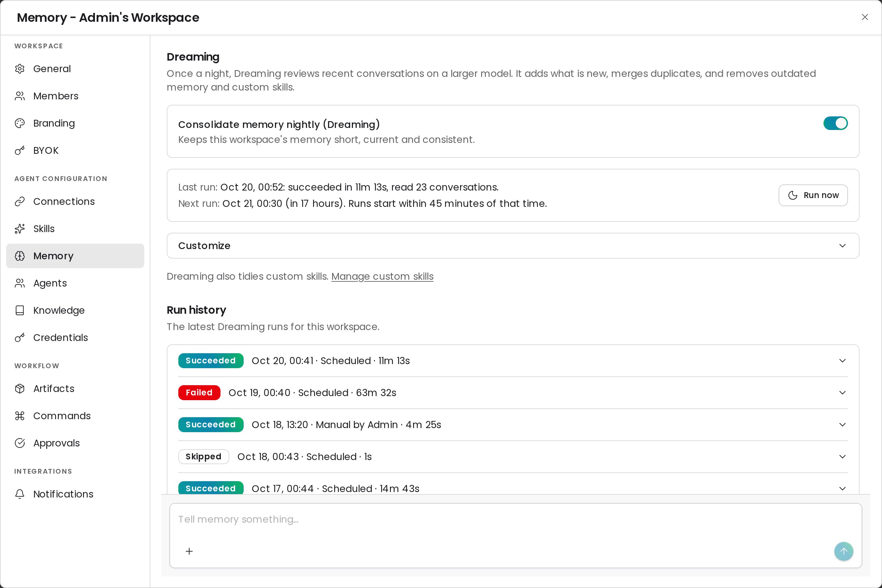This screenshot has height=588, width=882.
Task: Click the Agents people icon
Action: (x=20, y=283)
